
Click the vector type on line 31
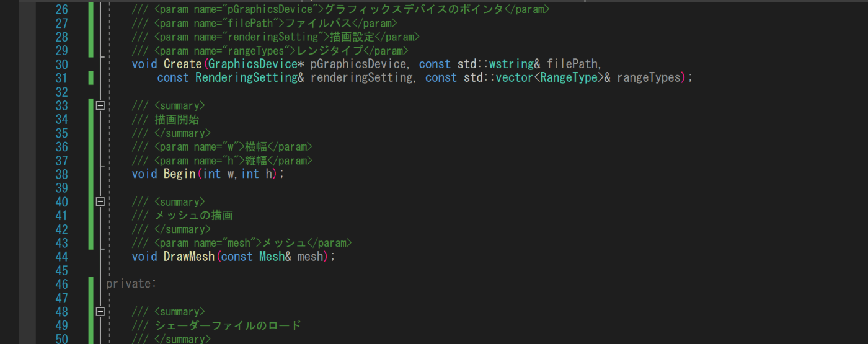[x=514, y=78]
